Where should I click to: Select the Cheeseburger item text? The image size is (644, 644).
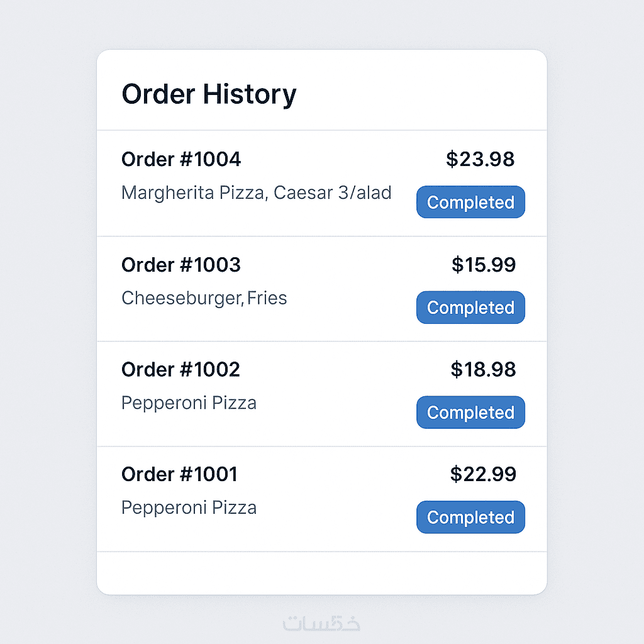180,298
